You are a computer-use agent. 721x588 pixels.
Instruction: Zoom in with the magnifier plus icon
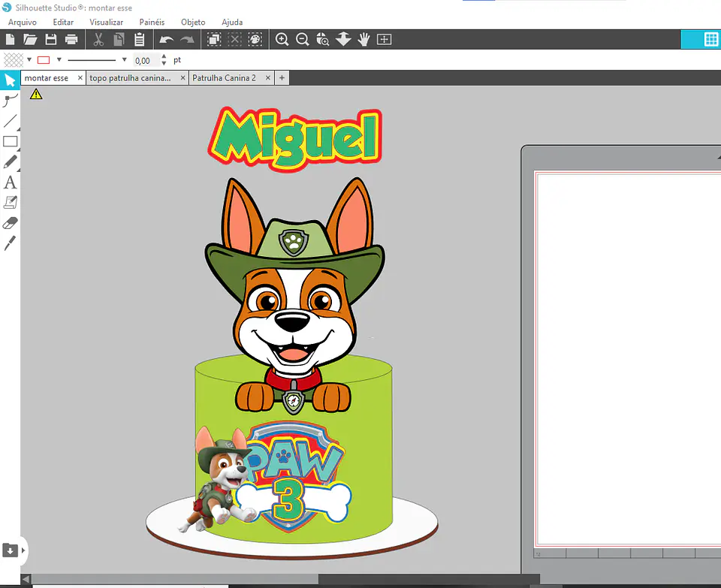pyautogui.click(x=282, y=40)
